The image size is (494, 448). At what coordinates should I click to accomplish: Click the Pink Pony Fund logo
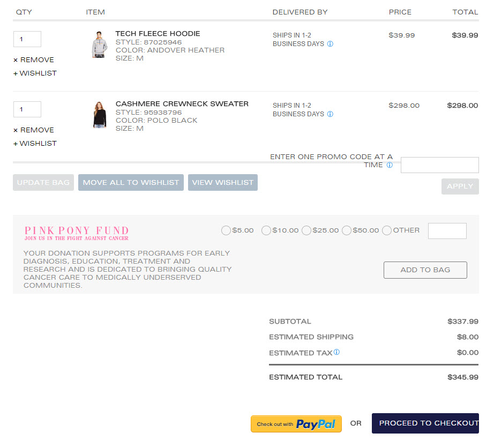tap(77, 233)
